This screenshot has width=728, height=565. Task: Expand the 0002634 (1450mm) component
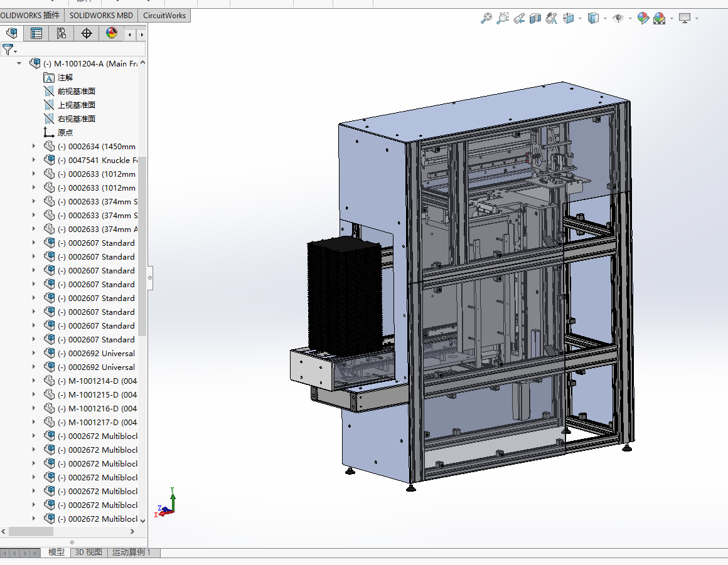(x=33, y=146)
